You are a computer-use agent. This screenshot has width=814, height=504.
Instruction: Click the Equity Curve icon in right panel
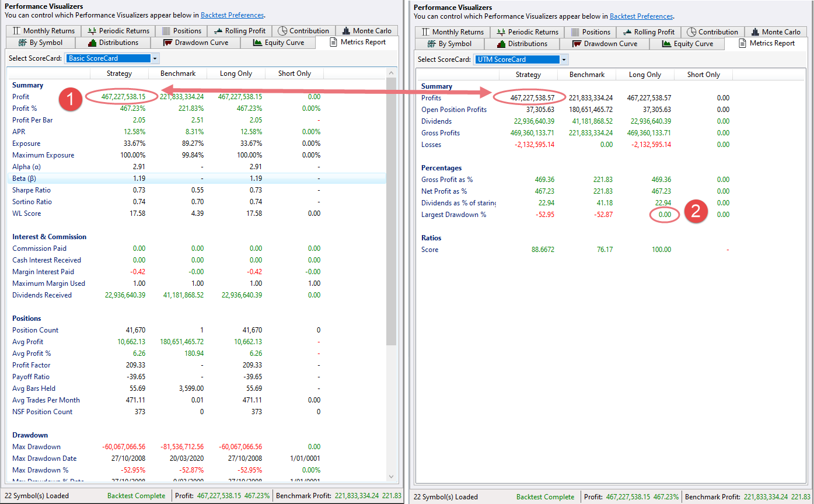click(x=666, y=44)
